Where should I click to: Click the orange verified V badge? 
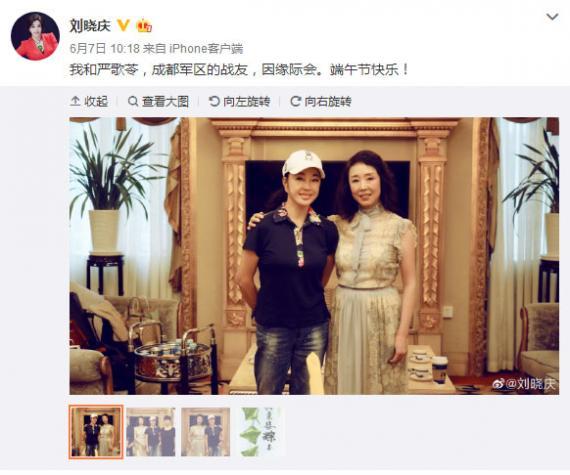point(124,25)
